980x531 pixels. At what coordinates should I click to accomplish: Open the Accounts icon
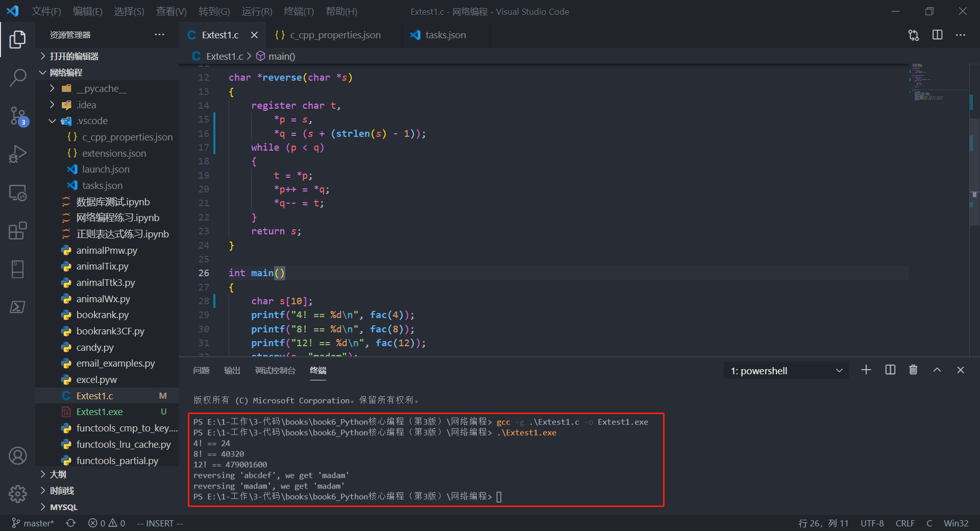(17, 455)
